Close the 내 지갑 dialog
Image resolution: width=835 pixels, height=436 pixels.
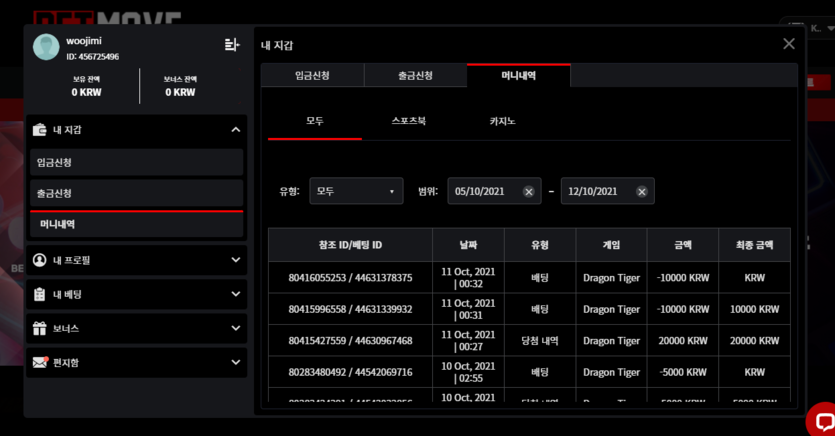click(x=789, y=44)
